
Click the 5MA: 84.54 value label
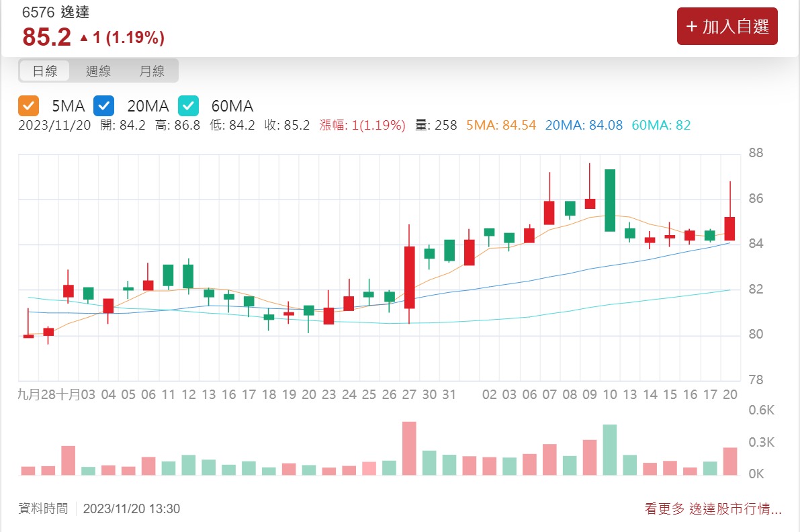click(x=500, y=126)
